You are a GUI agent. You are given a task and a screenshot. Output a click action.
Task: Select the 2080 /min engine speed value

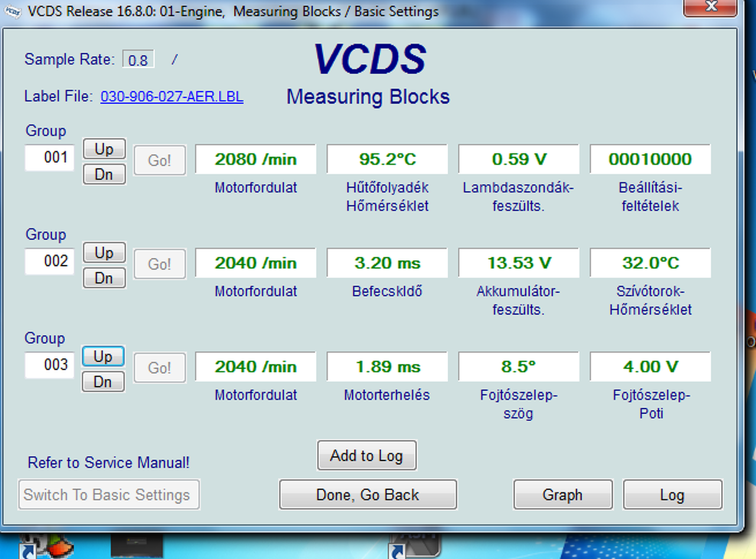click(x=256, y=159)
